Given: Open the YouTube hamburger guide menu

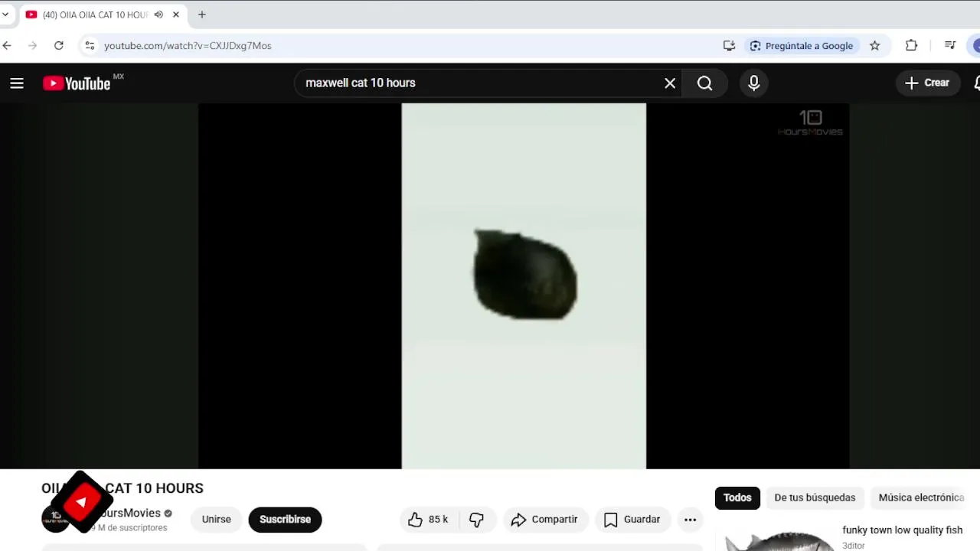Looking at the screenshot, I should 17,83.
